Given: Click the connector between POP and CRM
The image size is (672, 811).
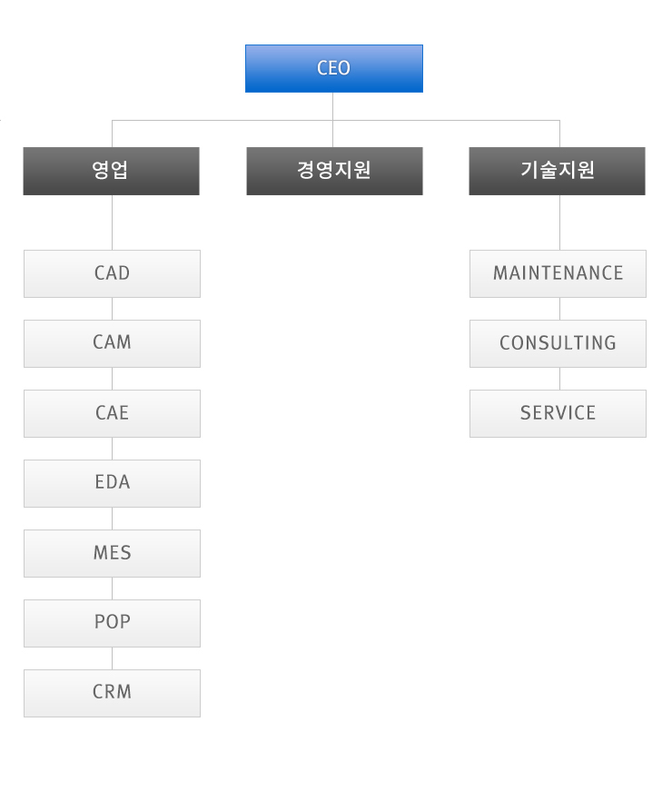Looking at the screenshot, I should (x=112, y=658).
